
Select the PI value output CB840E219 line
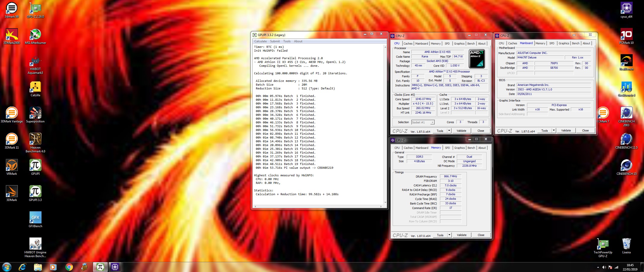click(x=294, y=168)
